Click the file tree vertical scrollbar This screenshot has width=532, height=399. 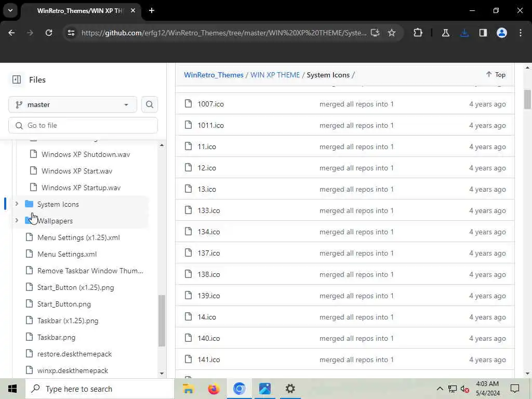162,321
